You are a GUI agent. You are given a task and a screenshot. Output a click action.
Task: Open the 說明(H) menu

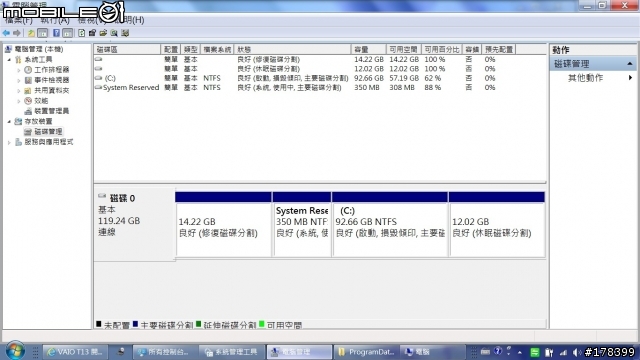click(130, 20)
